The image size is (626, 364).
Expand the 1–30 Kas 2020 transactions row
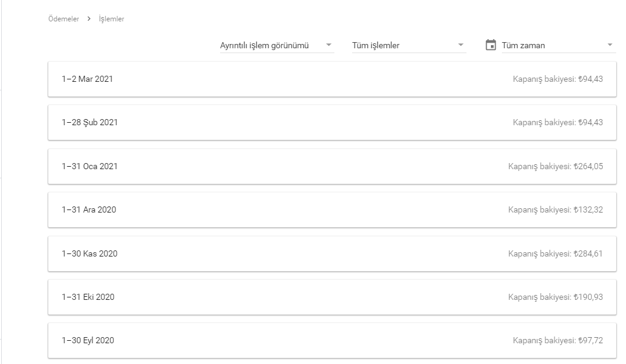point(332,253)
